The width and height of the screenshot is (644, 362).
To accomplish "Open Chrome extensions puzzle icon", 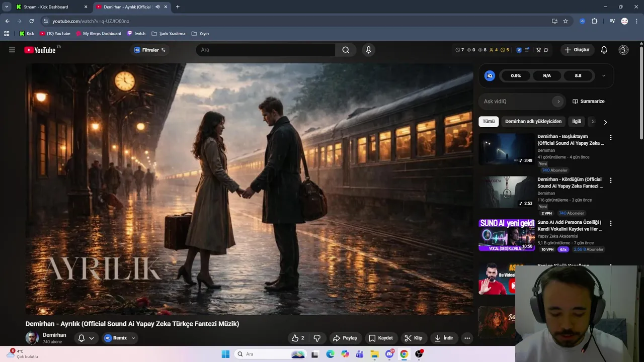I will (594, 21).
